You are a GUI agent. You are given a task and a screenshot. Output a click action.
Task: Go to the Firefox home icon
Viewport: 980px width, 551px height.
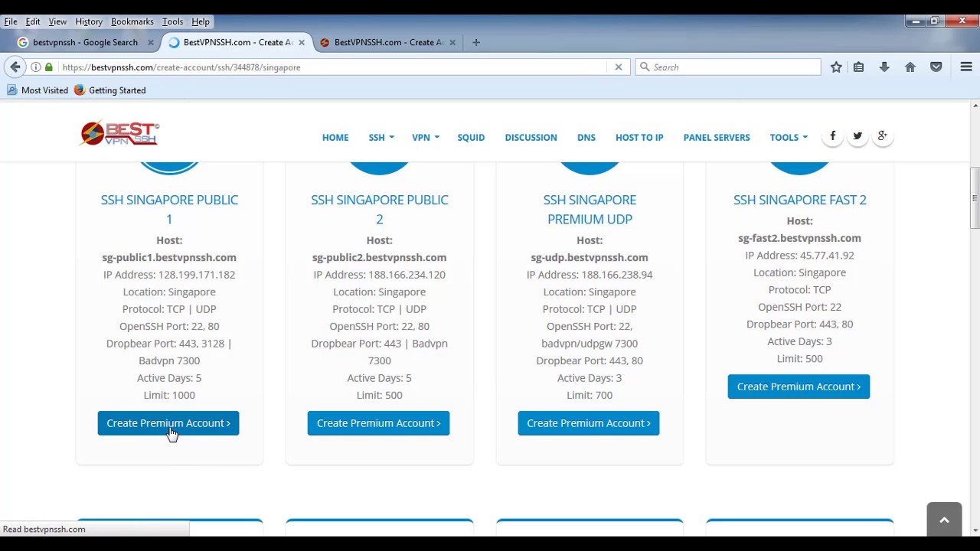coord(910,67)
